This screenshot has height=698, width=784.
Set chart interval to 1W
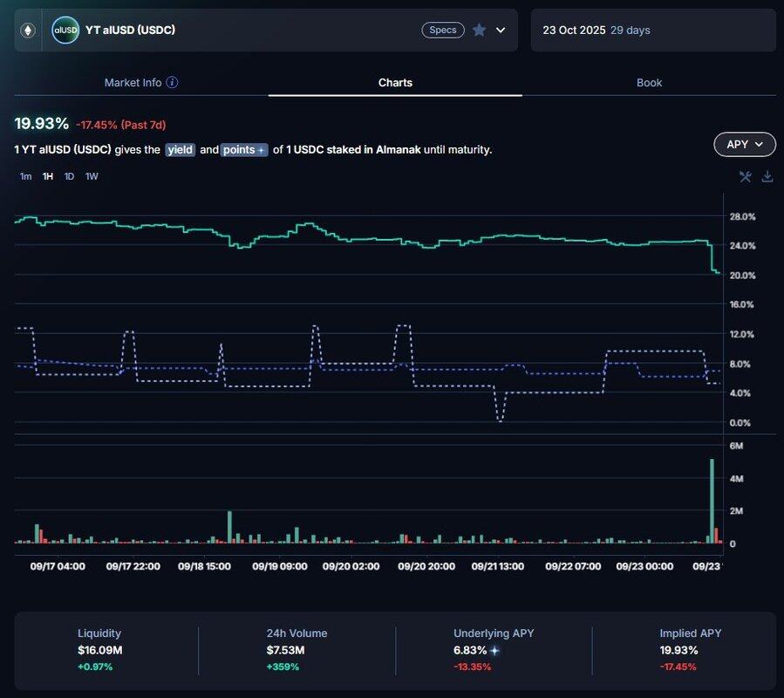coord(92,176)
